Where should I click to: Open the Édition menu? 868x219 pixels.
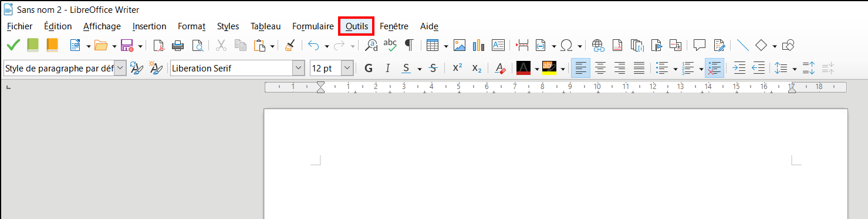58,26
